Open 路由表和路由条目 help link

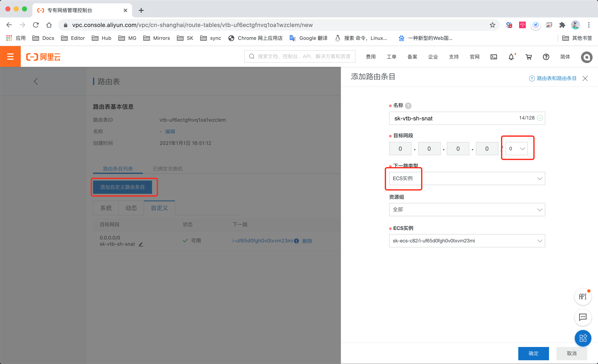tap(553, 78)
